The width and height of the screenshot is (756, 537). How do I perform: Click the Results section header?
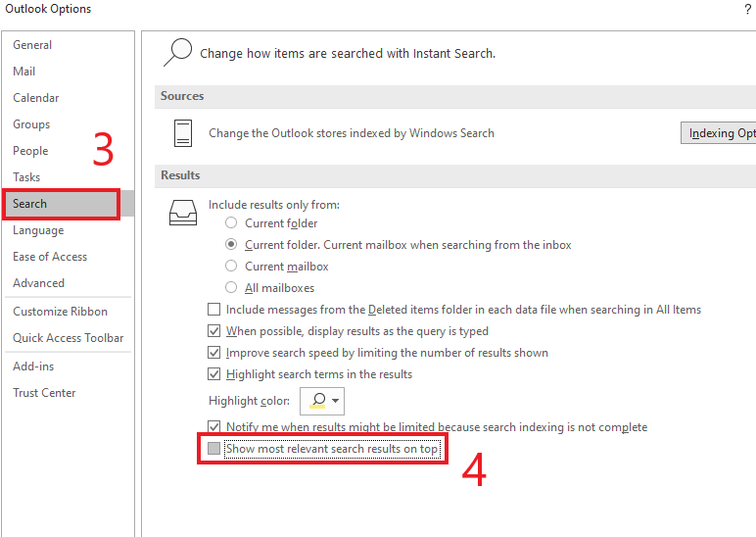(455, 175)
